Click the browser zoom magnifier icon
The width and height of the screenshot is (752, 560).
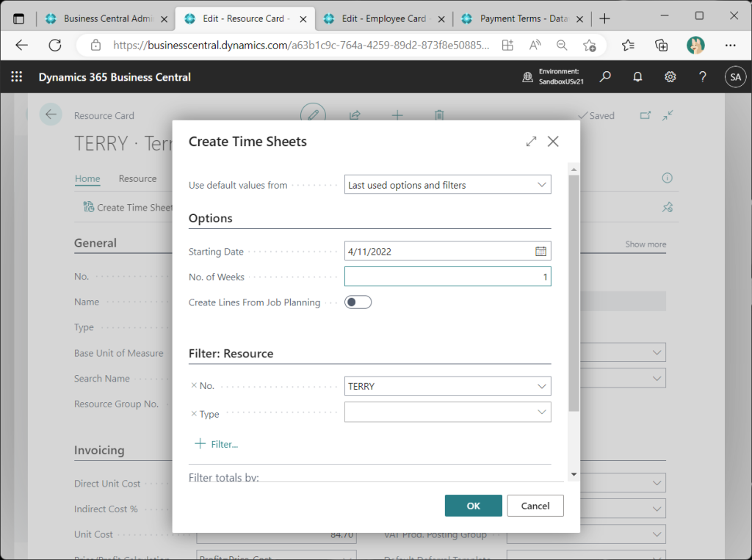click(x=562, y=45)
